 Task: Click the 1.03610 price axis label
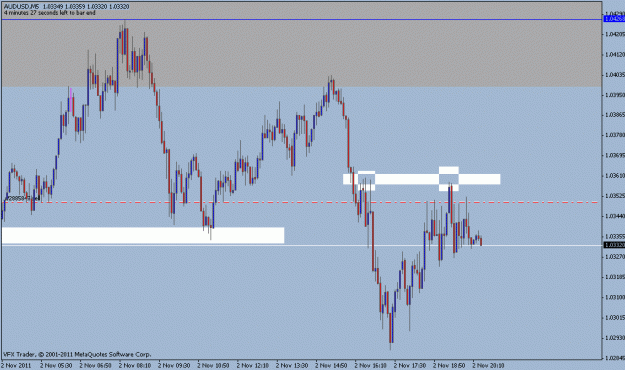point(615,175)
